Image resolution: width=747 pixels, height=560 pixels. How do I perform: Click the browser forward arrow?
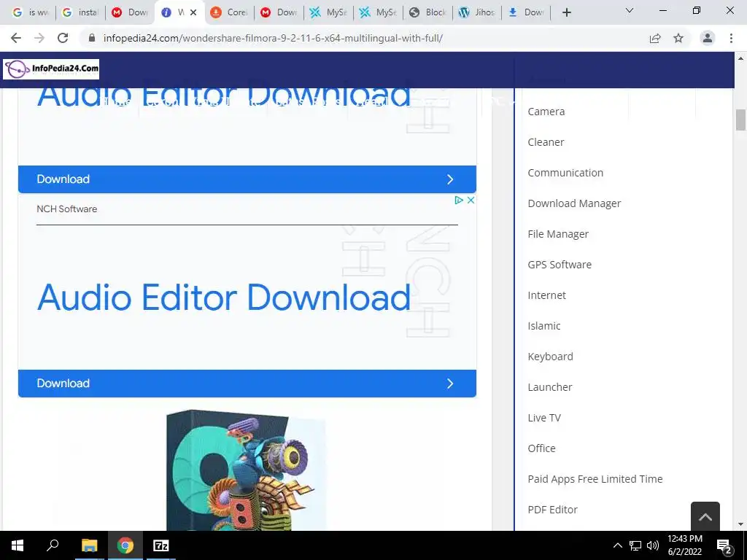coord(39,38)
